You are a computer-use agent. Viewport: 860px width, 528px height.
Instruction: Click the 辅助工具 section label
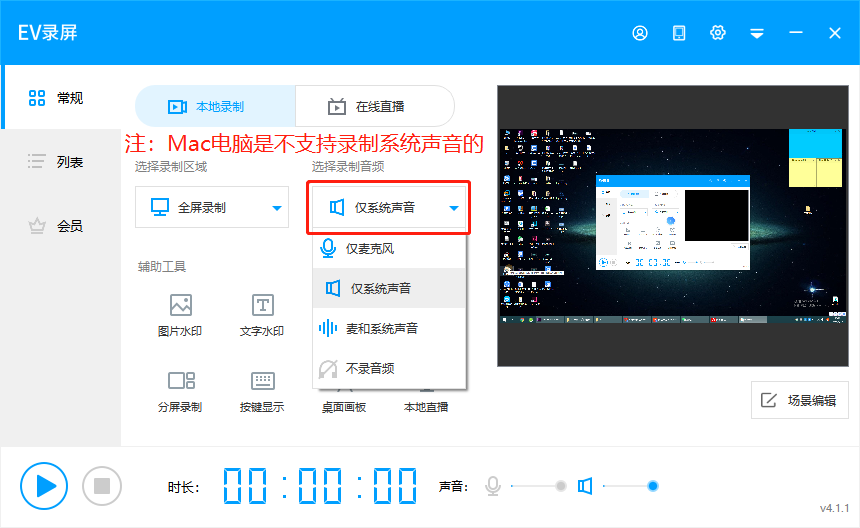[x=162, y=266]
